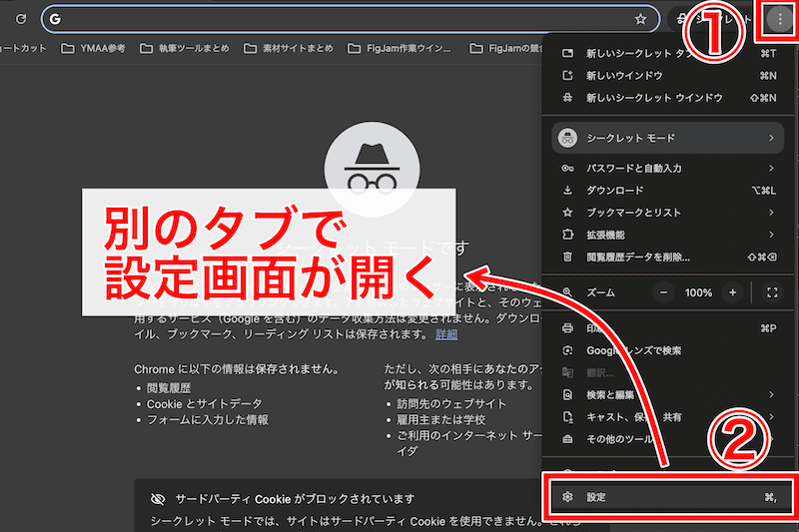Expand the ブックマークとリスト submenu
799x532 pixels.
(x=771, y=213)
